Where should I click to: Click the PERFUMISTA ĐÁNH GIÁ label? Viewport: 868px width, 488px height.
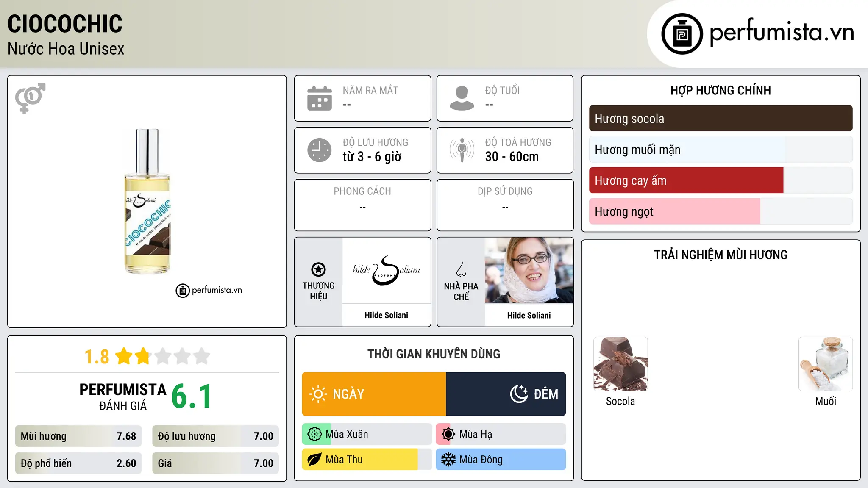123,396
